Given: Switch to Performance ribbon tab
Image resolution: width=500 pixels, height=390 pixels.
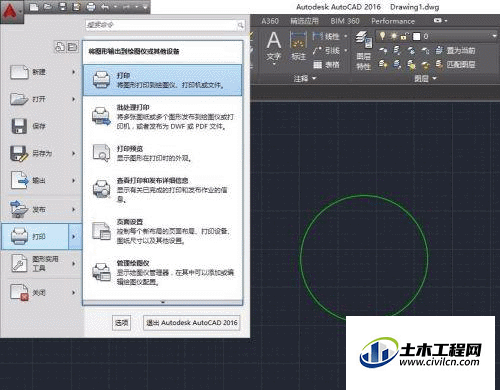Looking at the screenshot, I should point(393,21).
